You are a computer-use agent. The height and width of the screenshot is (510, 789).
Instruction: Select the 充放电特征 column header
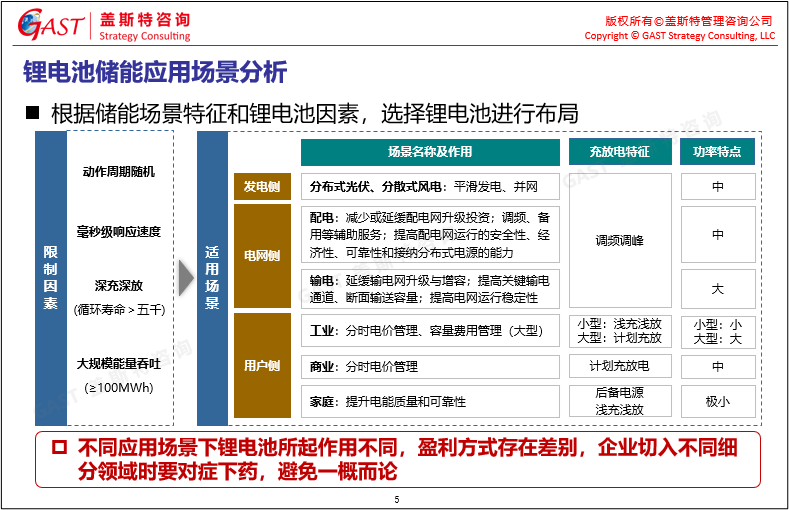[619, 152]
